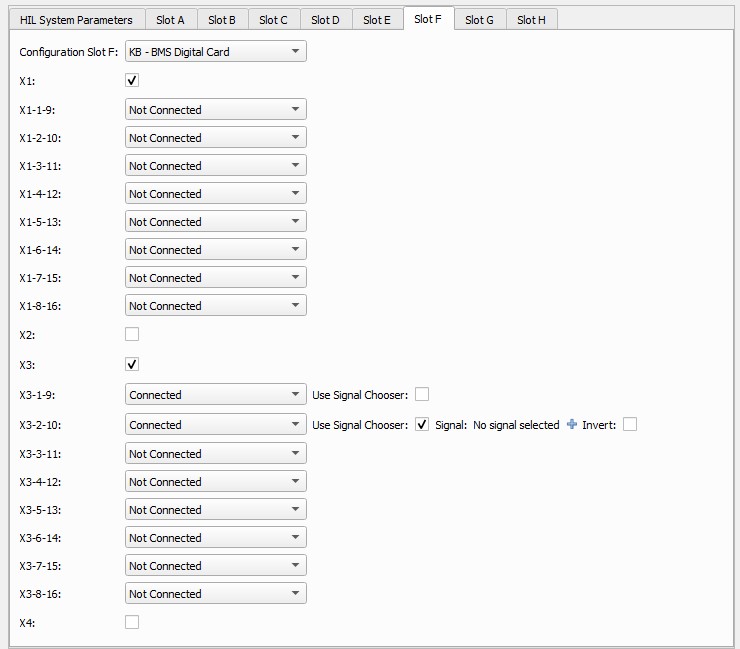
Task: Switch to the Slot A tab
Action: coord(170,20)
